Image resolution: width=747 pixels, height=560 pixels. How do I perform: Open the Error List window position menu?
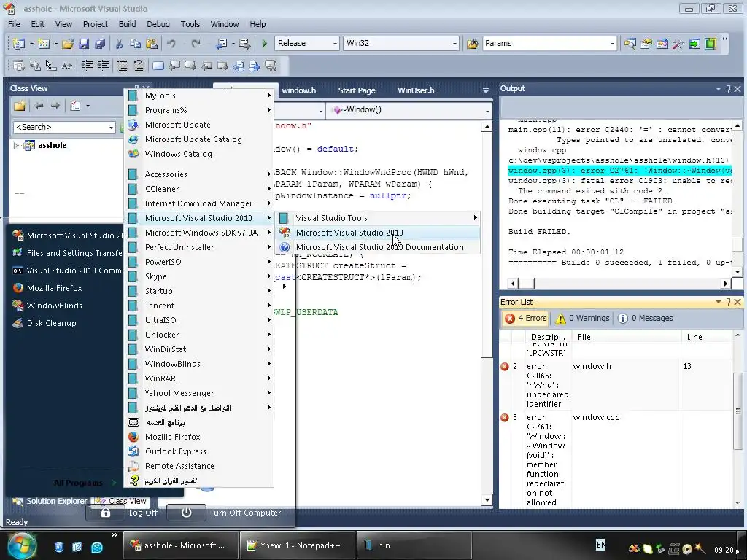(718, 302)
